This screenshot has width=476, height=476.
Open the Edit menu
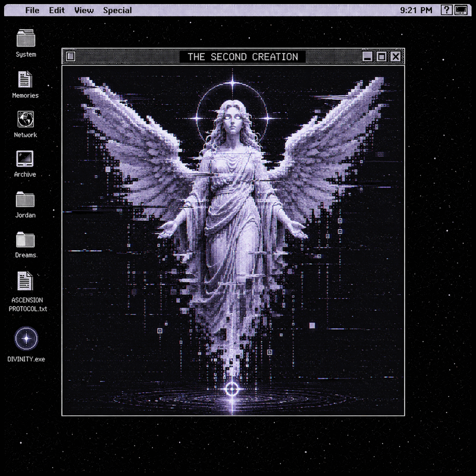click(57, 10)
